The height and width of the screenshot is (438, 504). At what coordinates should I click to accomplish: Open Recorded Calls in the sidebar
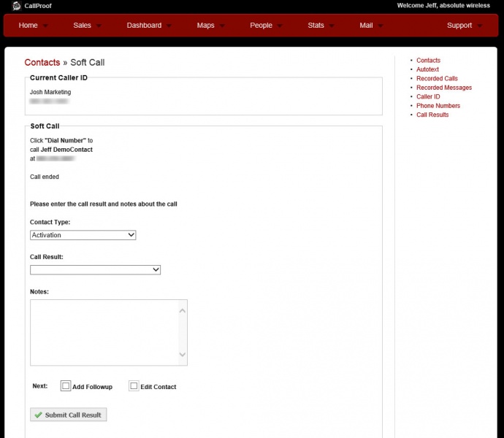tap(437, 78)
